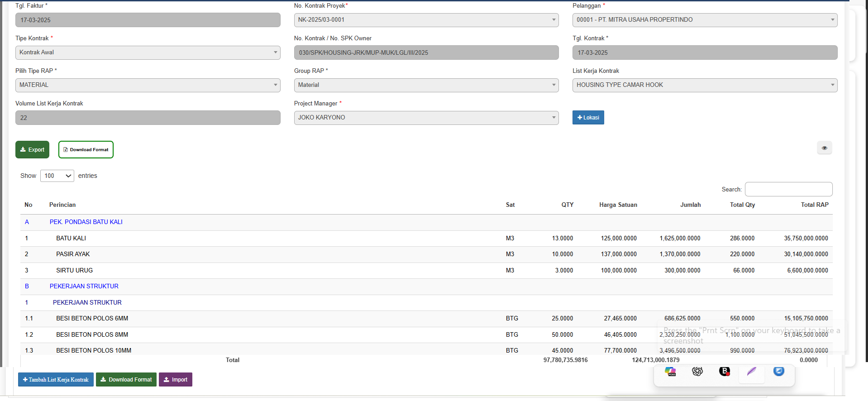Click the Search input field

[789, 189]
